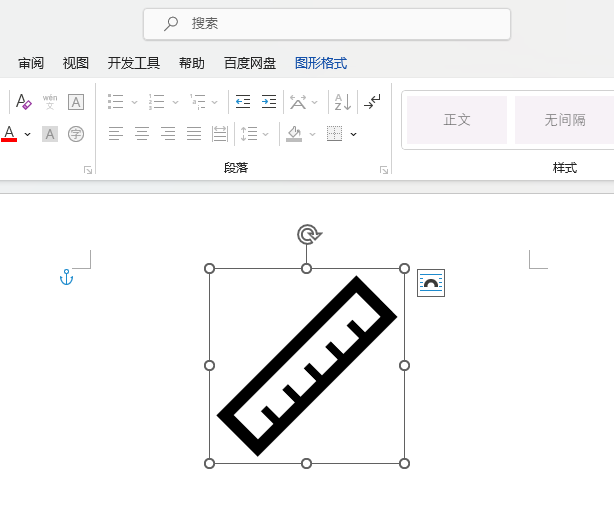Screen dimensions: 614x526
Task: Open paragraph settings dialog launcher
Action: tap(384, 170)
